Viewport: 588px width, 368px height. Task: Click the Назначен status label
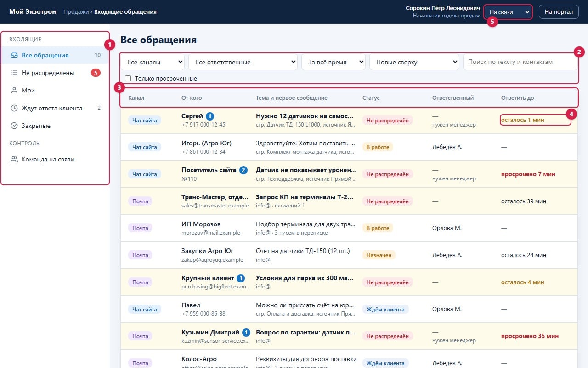coord(379,255)
